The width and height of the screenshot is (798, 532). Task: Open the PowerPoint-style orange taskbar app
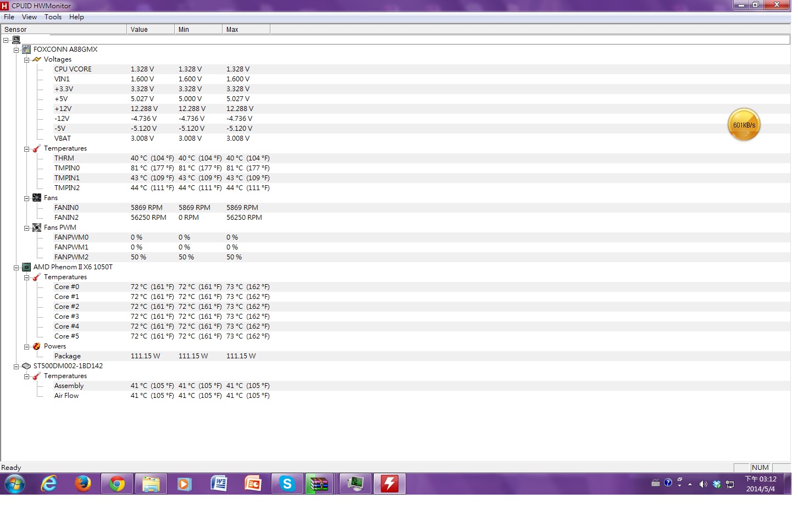click(x=253, y=484)
